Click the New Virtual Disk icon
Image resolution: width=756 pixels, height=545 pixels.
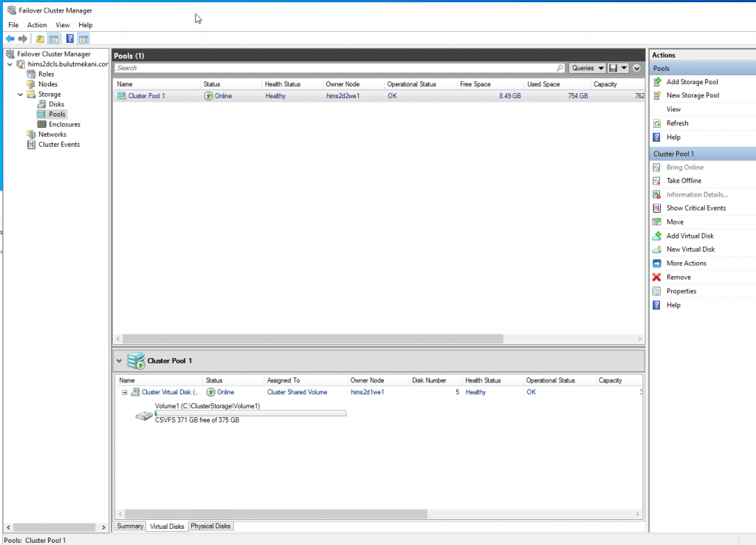pos(656,250)
